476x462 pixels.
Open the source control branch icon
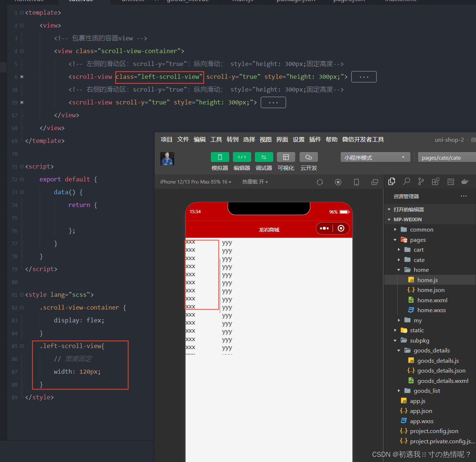[421, 181]
